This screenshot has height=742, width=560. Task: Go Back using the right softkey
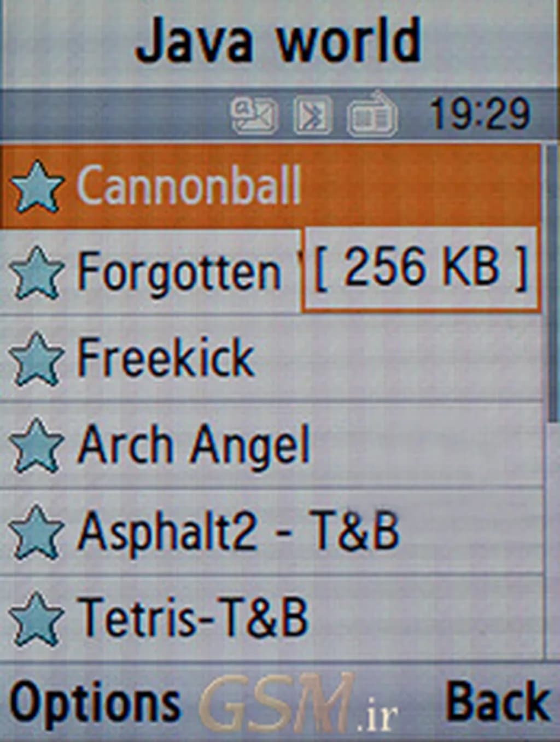(498, 702)
